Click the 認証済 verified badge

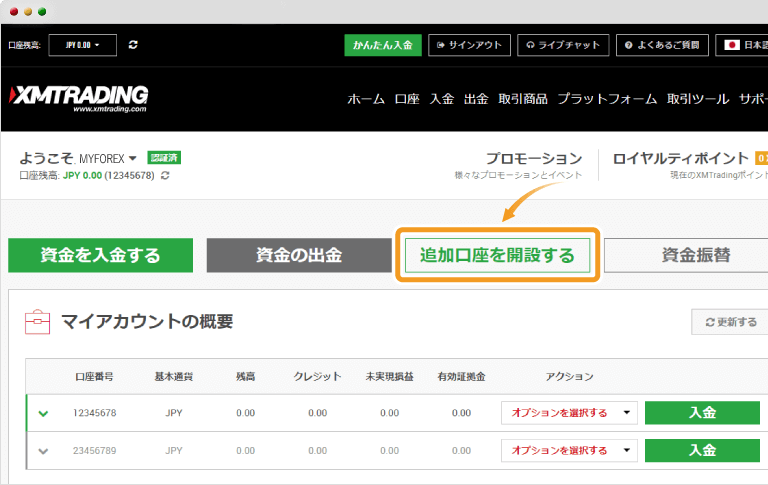pos(164,158)
